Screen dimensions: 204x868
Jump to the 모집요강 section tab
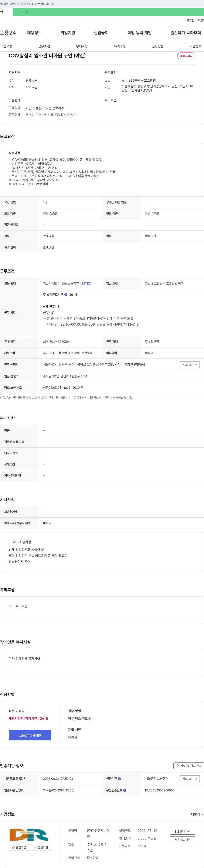pos(6,46)
